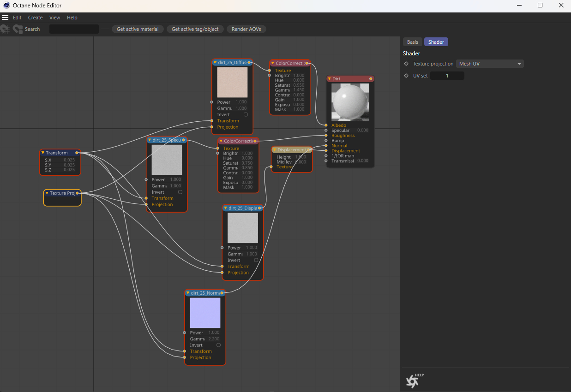The image size is (571, 392).
Task: Click the Bump input port on Dirt
Action: click(326, 141)
